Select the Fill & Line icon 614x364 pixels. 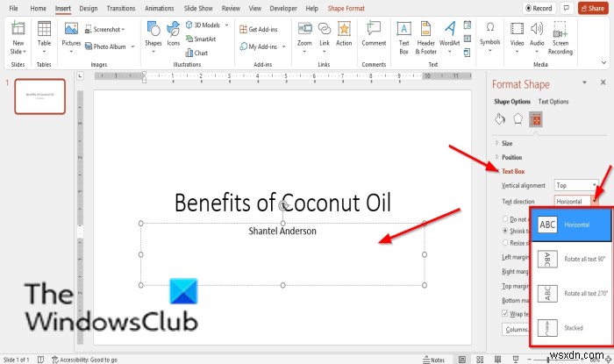click(500, 119)
